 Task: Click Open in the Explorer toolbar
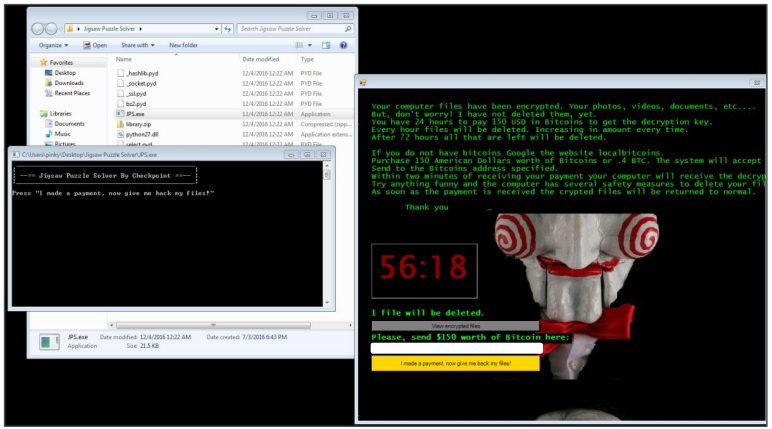click(x=99, y=45)
